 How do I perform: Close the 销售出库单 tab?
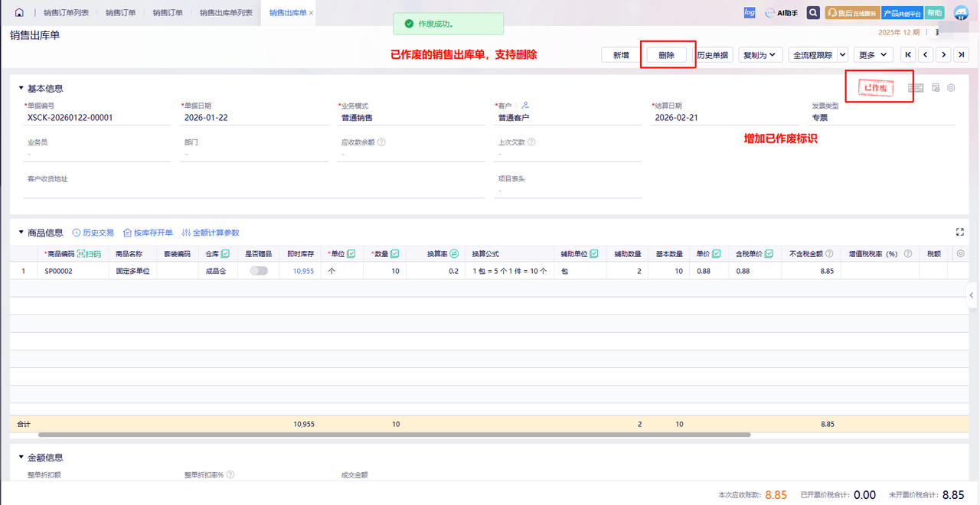pyautogui.click(x=311, y=13)
